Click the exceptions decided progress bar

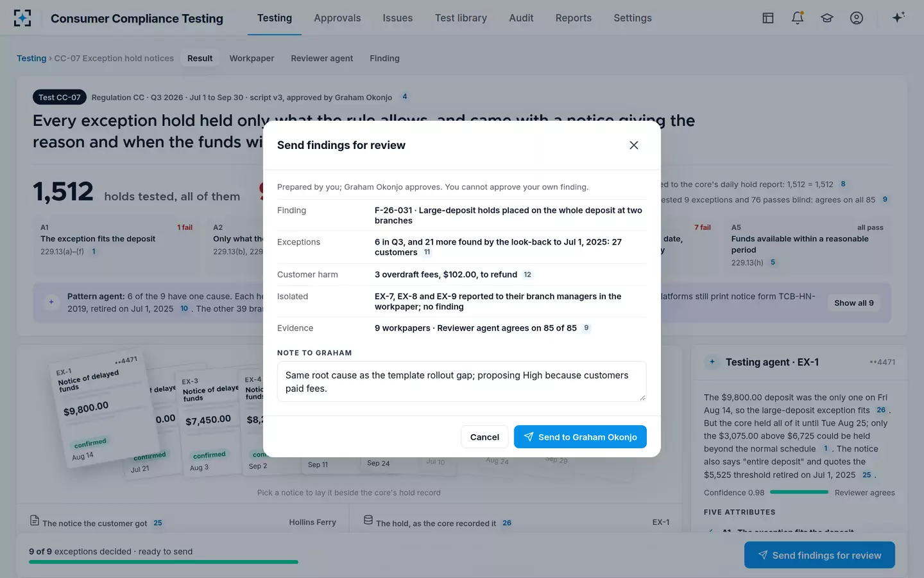pyautogui.click(x=164, y=562)
